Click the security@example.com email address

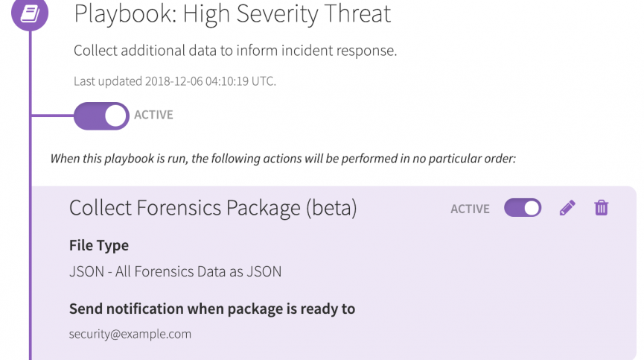click(130, 334)
